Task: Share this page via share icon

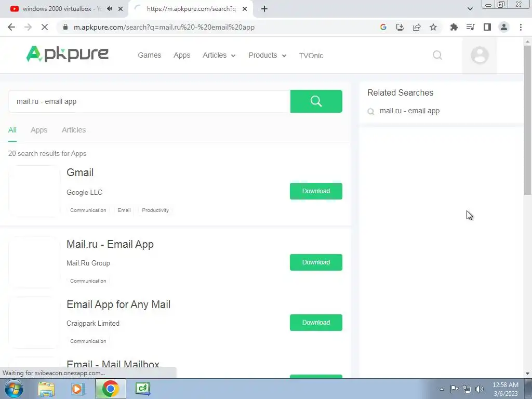Action: coord(417,27)
